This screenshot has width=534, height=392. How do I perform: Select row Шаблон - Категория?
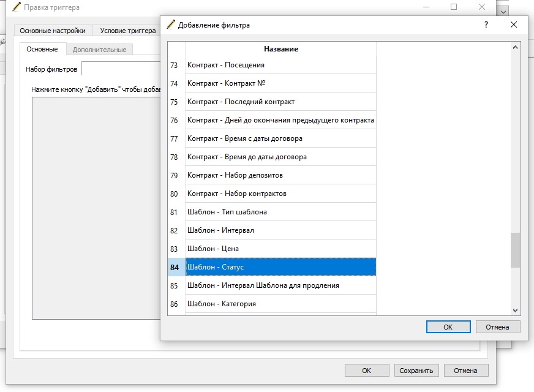click(x=281, y=304)
